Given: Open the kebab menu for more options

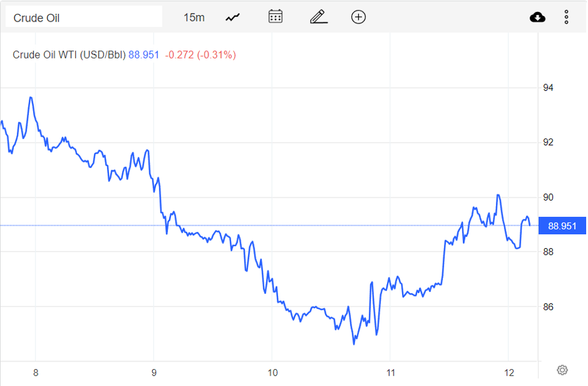Looking at the screenshot, I should click(566, 16).
